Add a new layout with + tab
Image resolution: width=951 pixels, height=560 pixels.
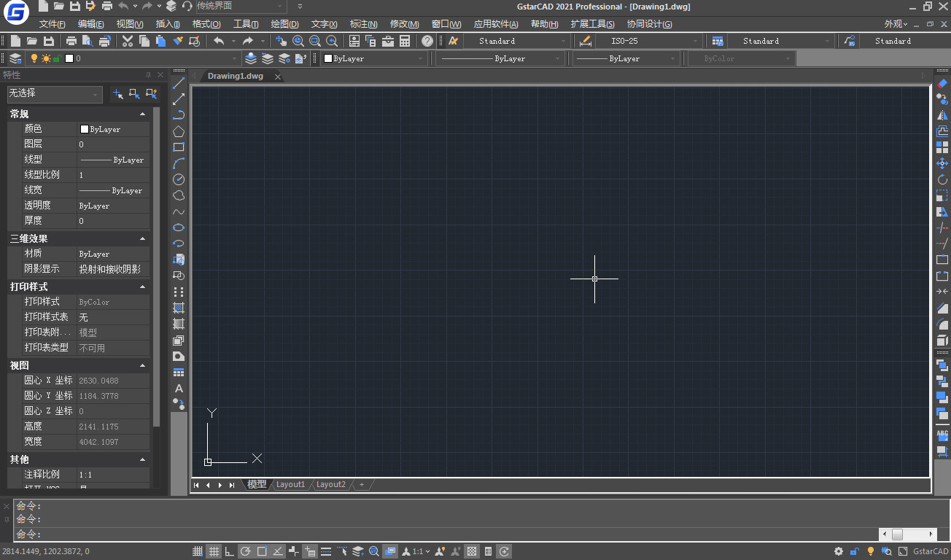coord(361,484)
